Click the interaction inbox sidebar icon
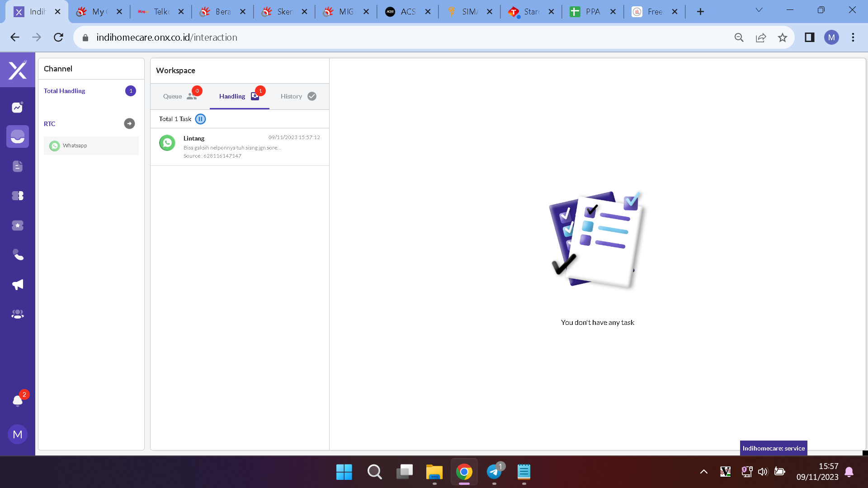The image size is (868, 488). coord(18,136)
